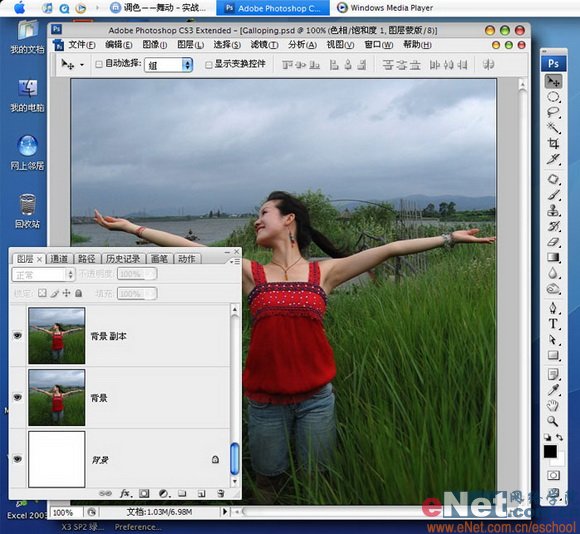
Task: Select the Gradient tool
Action: pos(553,258)
